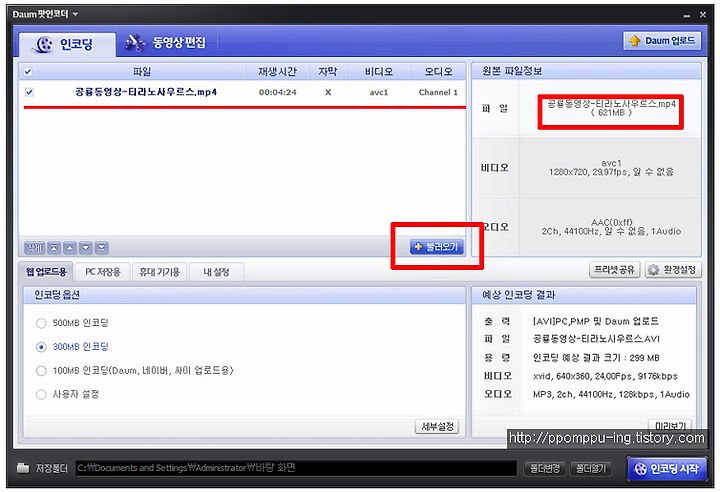Click the Daum 업로드 button

tap(662, 41)
